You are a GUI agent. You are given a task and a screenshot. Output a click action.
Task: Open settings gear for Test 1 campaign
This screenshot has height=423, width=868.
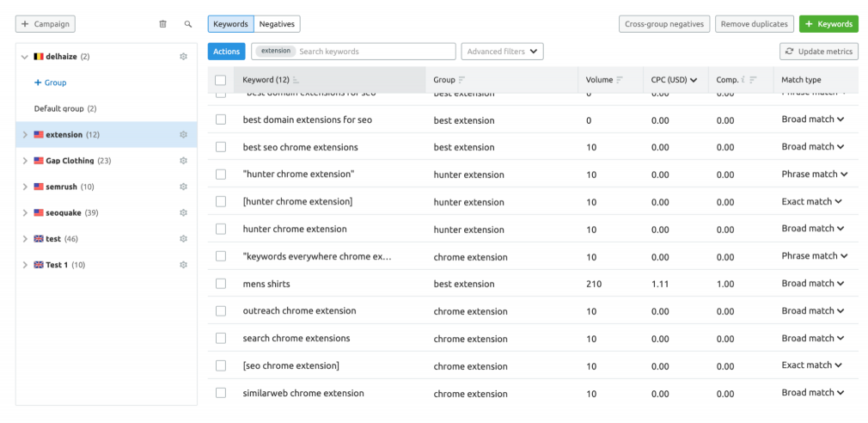[x=183, y=265]
